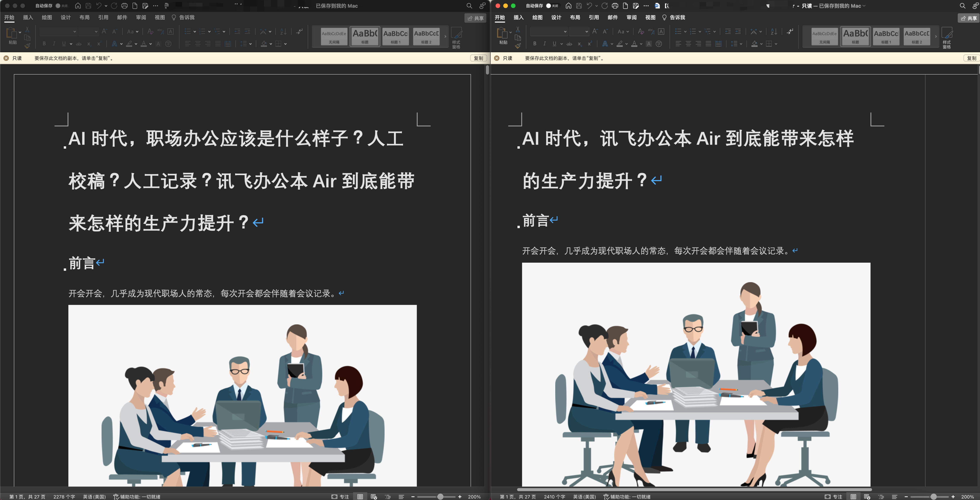
Task: Click Cut scissors icon in right window ribbon
Action: [x=518, y=29]
